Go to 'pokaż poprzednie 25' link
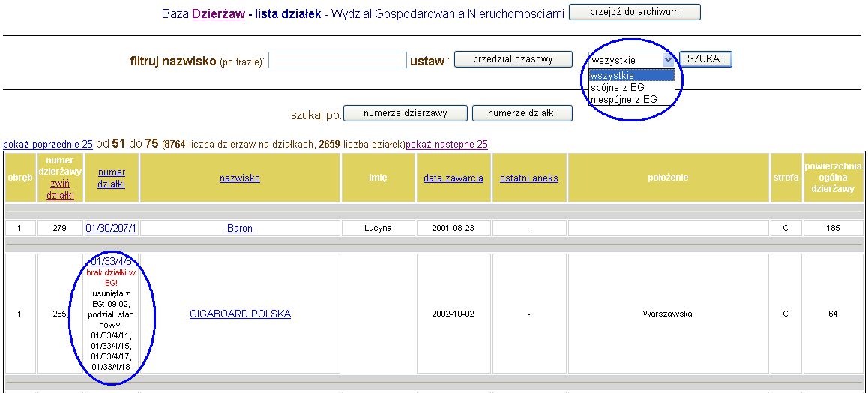Screen dimensions: 868x393 point(48,144)
